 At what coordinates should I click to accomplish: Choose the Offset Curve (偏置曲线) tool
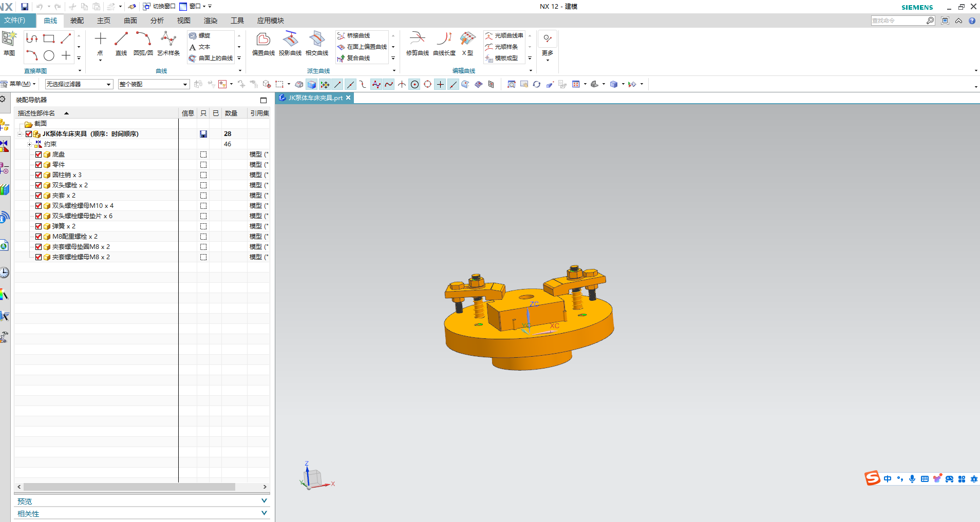click(x=263, y=43)
